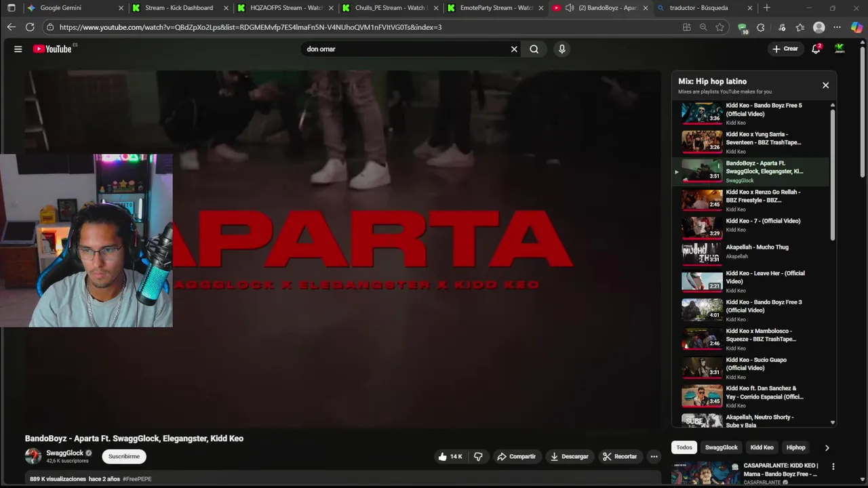The height and width of the screenshot is (488, 868).
Task: Close the Google Gemini tab
Action: [x=121, y=8]
